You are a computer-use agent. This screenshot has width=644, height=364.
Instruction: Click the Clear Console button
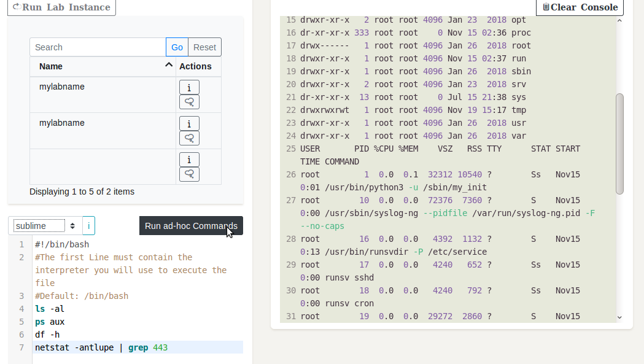pos(580,7)
